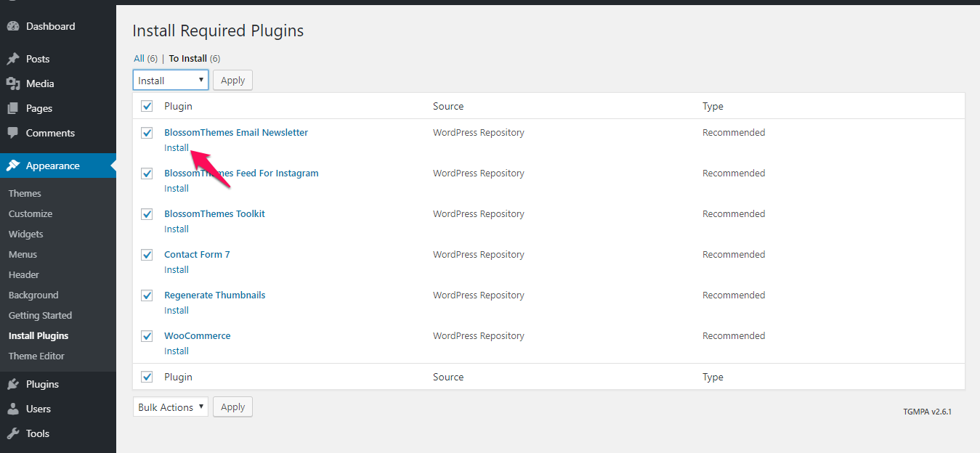The width and height of the screenshot is (980, 453).
Task: Open WooCommerce plugin link
Action: [x=198, y=335]
